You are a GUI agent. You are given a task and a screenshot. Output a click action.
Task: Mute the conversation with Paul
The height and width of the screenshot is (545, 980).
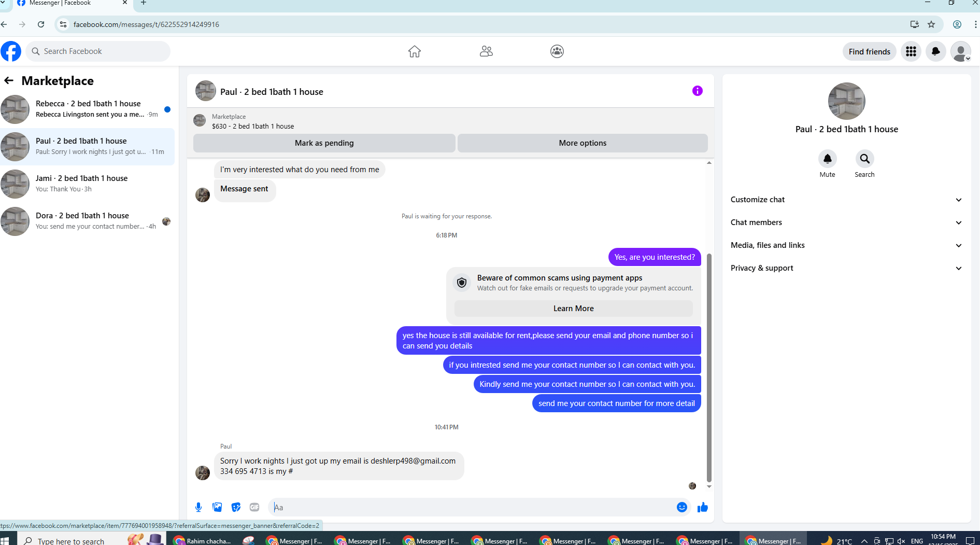828,159
